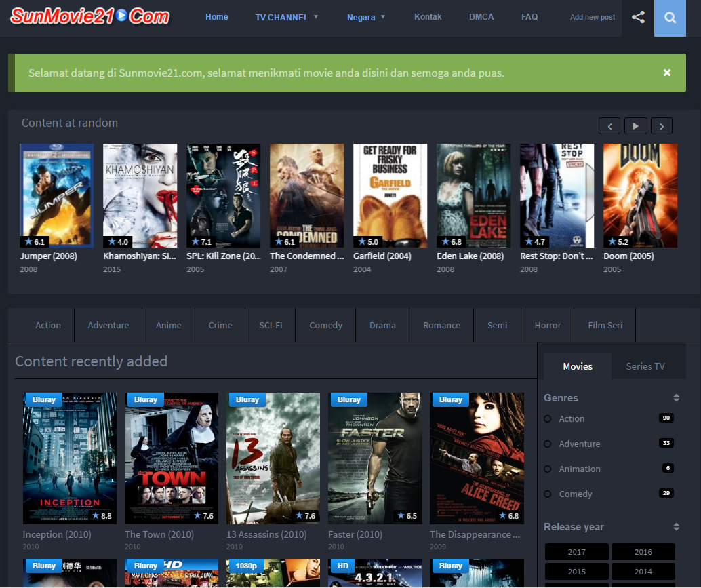Go to previous random content slide
Viewport: 701px width, 588px height.
click(x=609, y=126)
